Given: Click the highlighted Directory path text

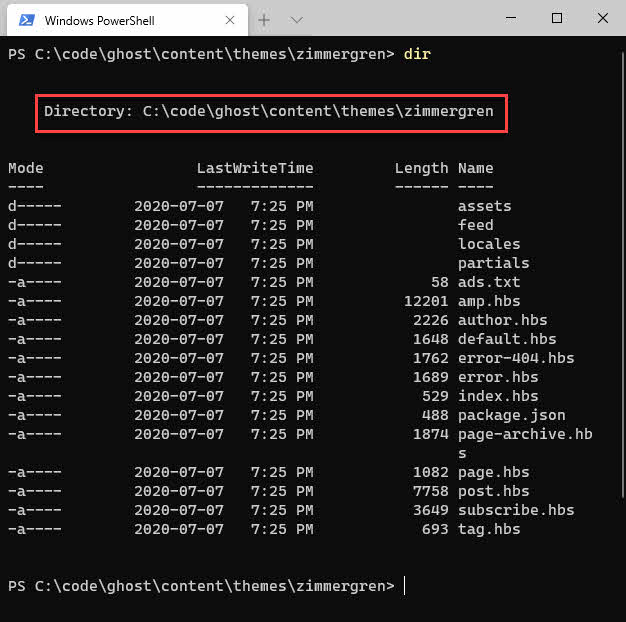Looking at the screenshot, I should (x=270, y=111).
